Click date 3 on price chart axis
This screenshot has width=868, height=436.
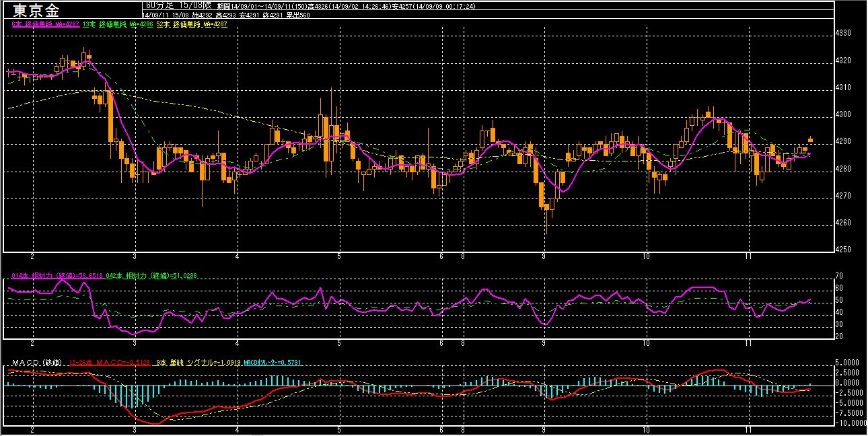(x=135, y=257)
